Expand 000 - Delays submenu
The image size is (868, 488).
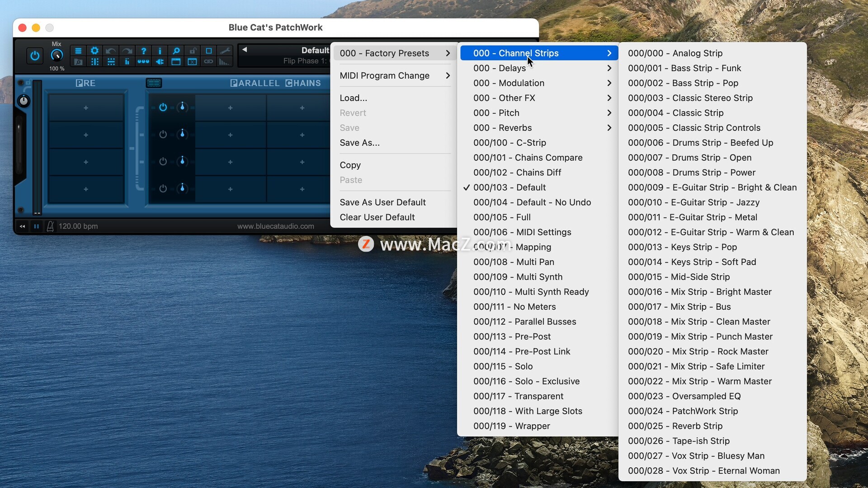click(x=539, y=68)
